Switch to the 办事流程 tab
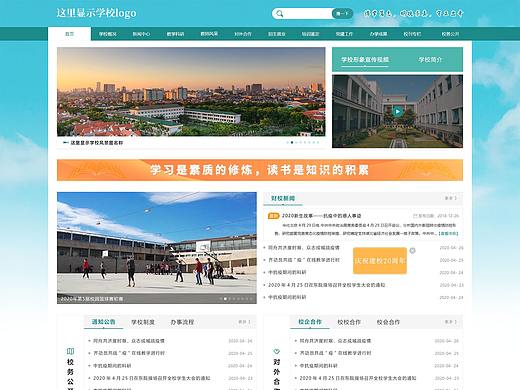The width and height of the screenshot is (520, 390). click(x=182, y=322)
